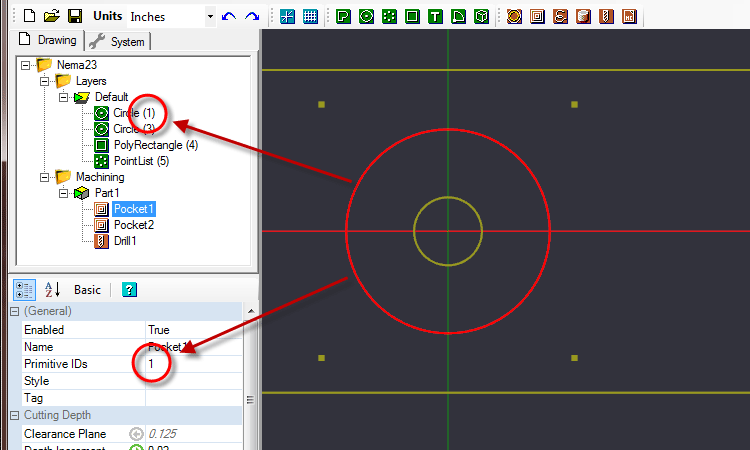Click the Pocket machining operation icon
Image resolution: width=750 pixels, height=450 pixels.
click(x=537, y=16)
